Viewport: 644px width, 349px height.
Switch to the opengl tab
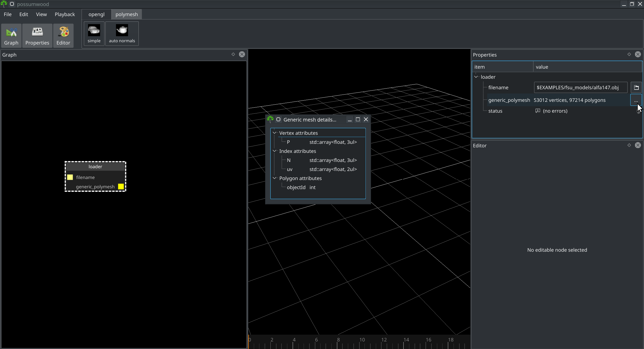click(x=96, y=14)
